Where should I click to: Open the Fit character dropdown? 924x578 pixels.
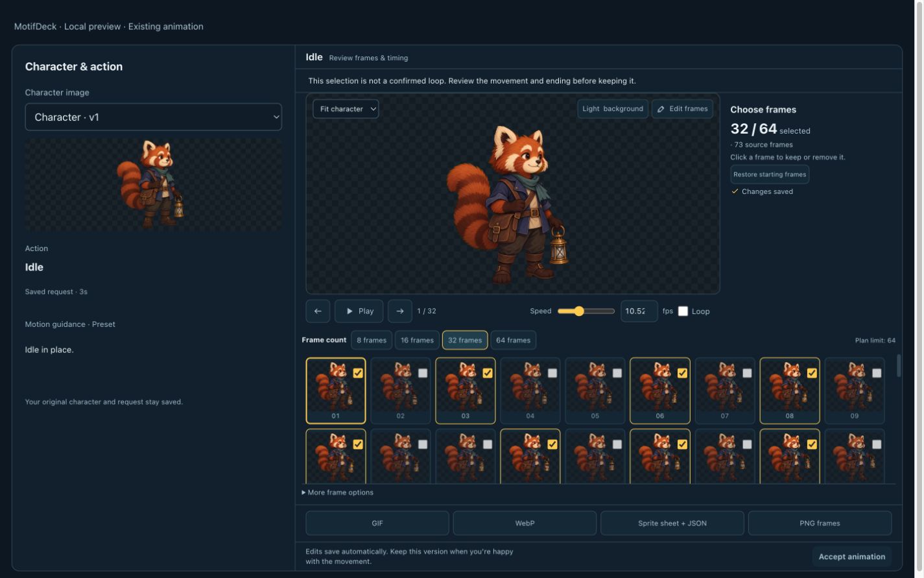coord(346,109)
